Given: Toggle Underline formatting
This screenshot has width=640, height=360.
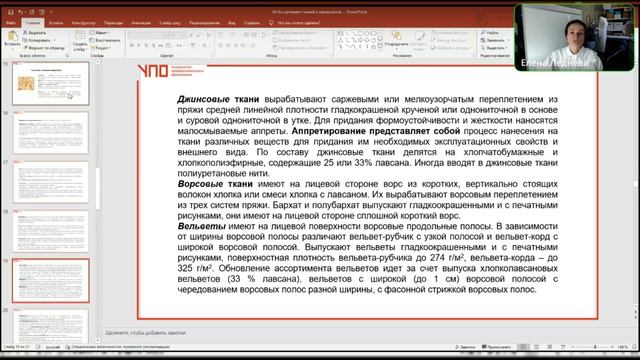Looking at the screenshot, I should (x=146, y=45).
